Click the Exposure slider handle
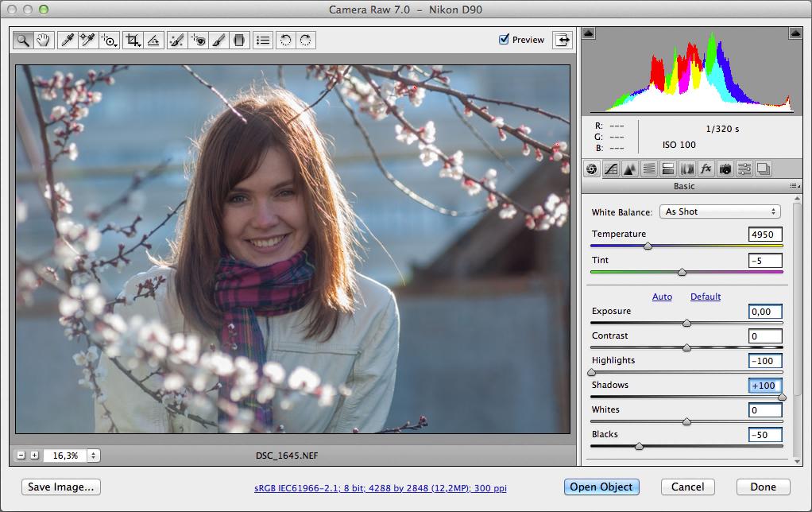 [x=686, y=324]
